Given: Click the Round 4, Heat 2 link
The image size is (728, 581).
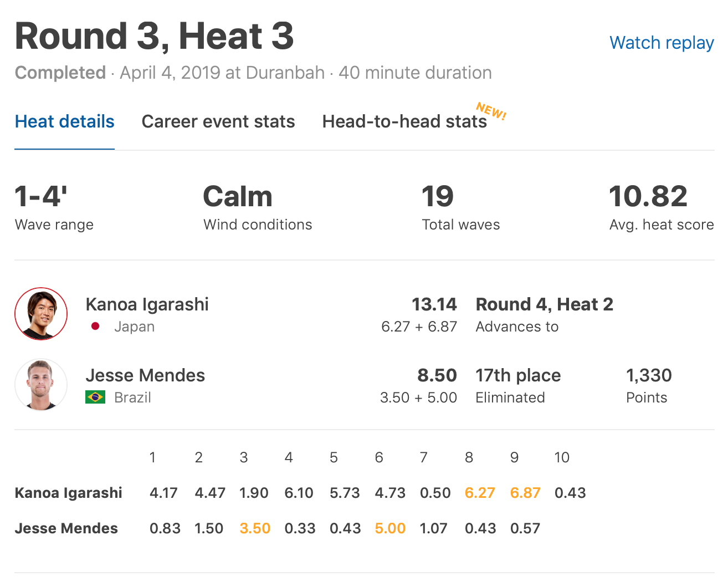Looking at the screenshot, I should (544, 304).
